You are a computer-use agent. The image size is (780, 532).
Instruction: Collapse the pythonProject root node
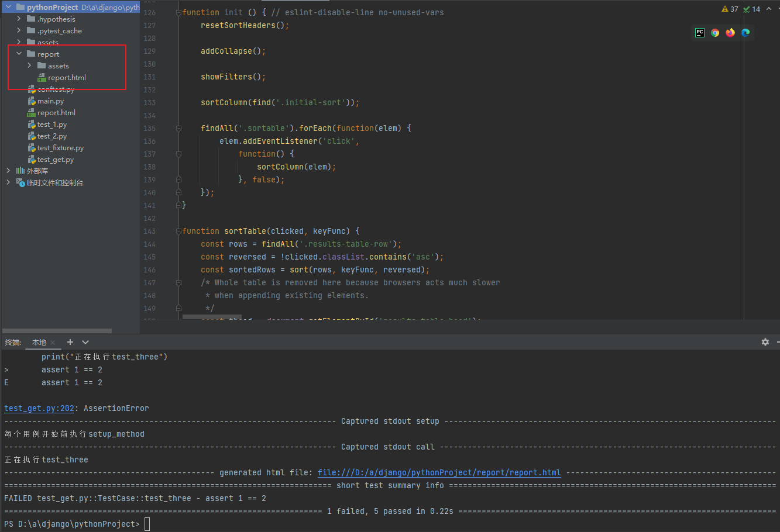8,7
